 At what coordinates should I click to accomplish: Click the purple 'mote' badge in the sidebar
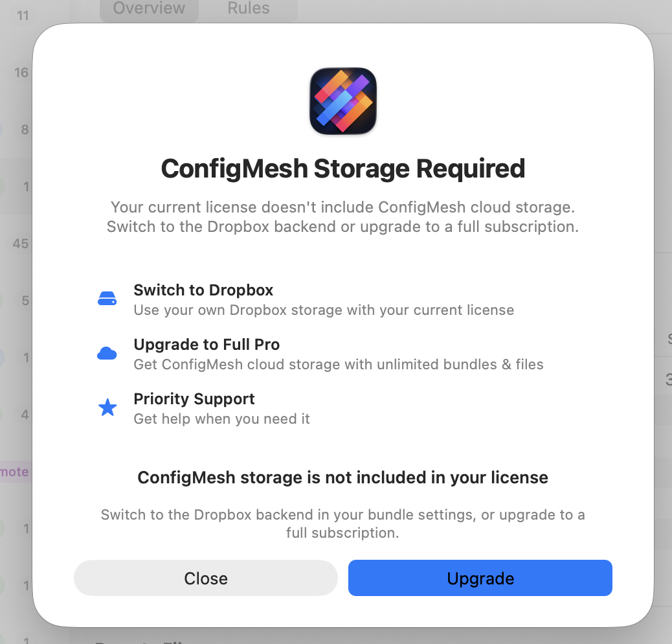click(x=14, y=471)
